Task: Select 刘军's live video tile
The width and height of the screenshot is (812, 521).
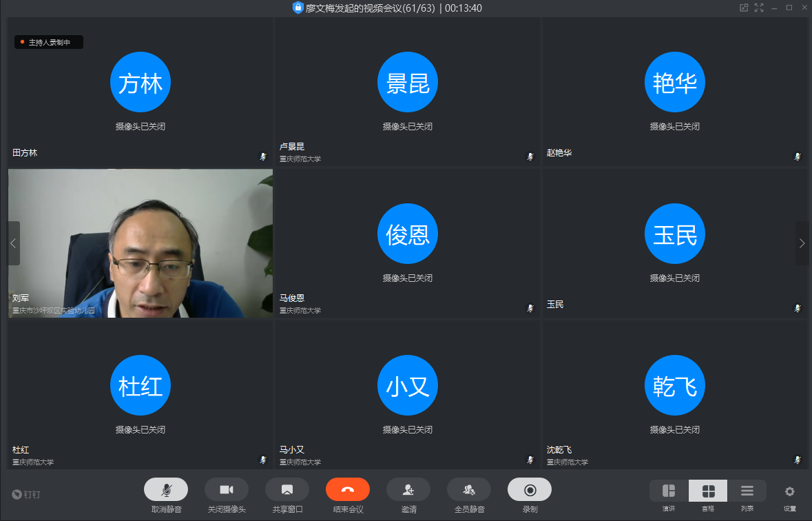Action: pos(140,243)
